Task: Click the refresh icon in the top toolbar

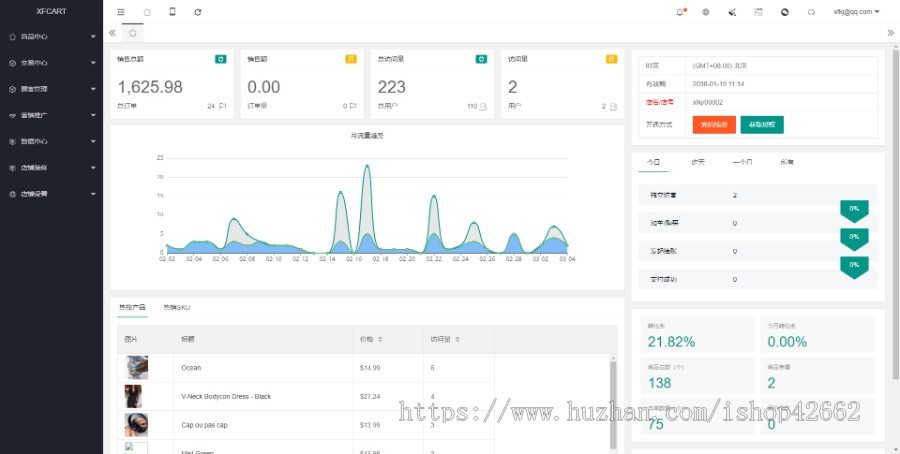Action: [x=197, y=11]
